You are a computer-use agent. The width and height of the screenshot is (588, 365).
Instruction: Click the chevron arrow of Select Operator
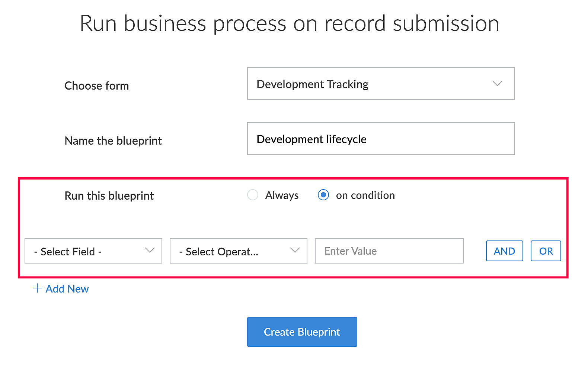295,251
